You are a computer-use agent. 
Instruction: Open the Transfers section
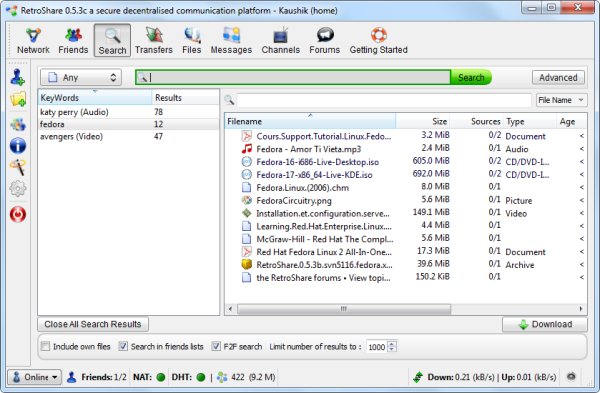[153, 41]
